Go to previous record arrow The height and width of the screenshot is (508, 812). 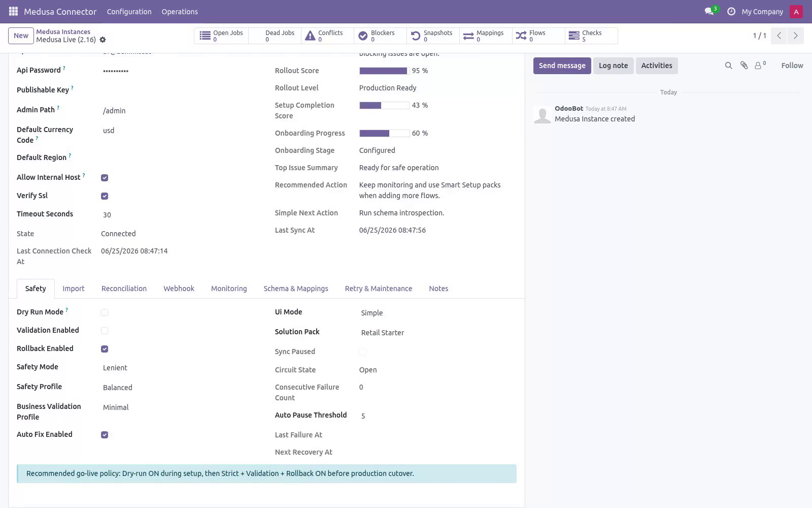[x=779, y=36]
